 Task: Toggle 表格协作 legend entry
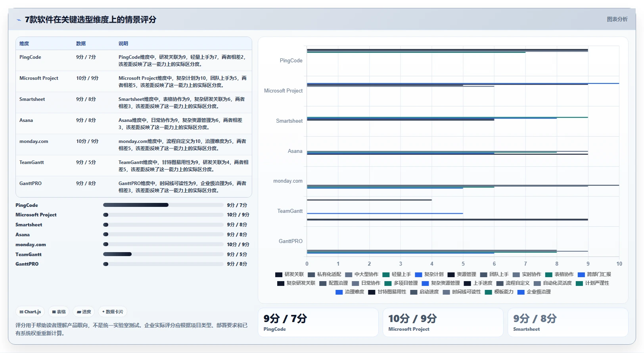point(559,274)
